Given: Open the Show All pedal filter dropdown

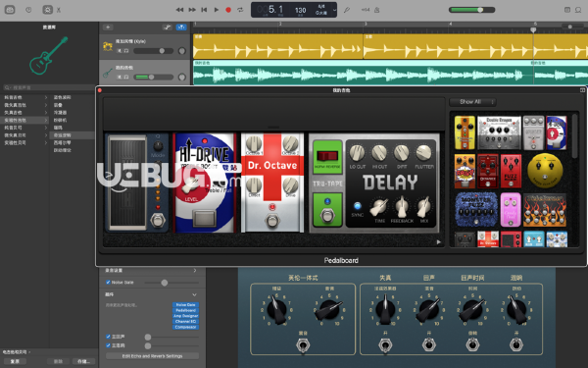Looking at the screenshot, I should (x=472, y=102).
